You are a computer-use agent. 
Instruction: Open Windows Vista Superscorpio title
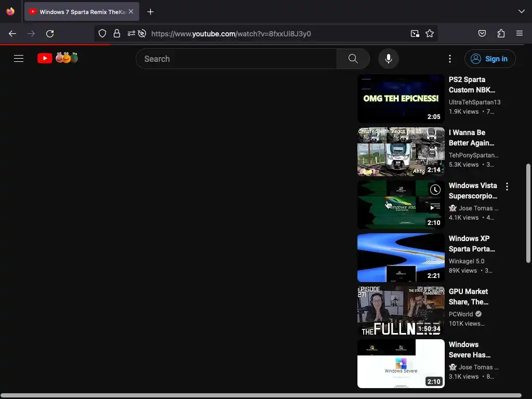(x=473, y=191)
